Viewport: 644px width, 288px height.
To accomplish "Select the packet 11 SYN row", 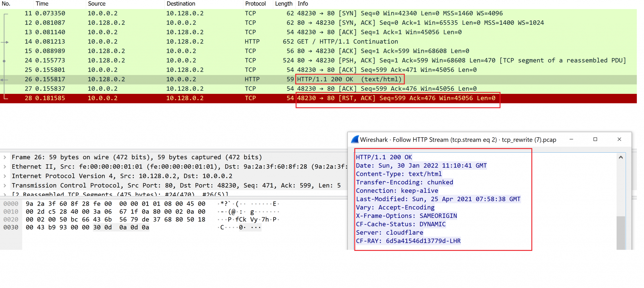I will pos(157,13).
